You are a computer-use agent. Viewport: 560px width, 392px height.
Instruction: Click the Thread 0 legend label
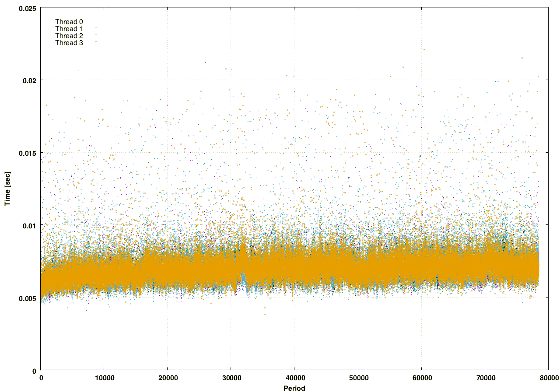pos(69,21)
